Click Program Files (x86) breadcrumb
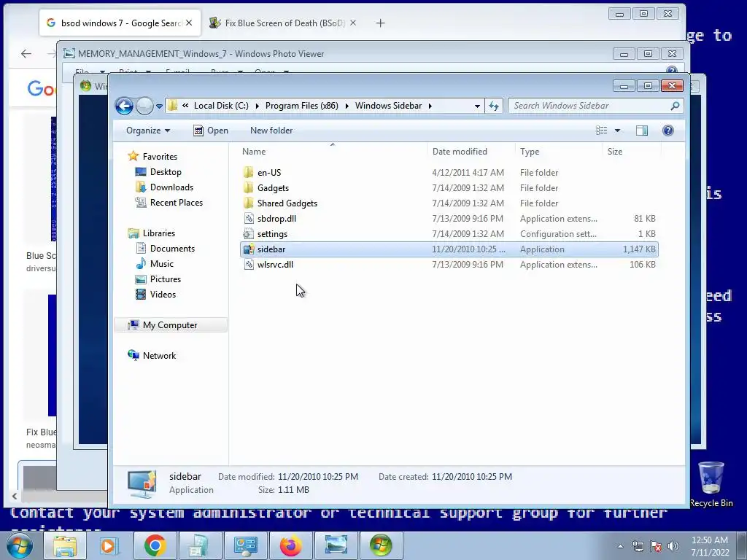Viewport: 747px width, 560px height. (x=301, y=106)
